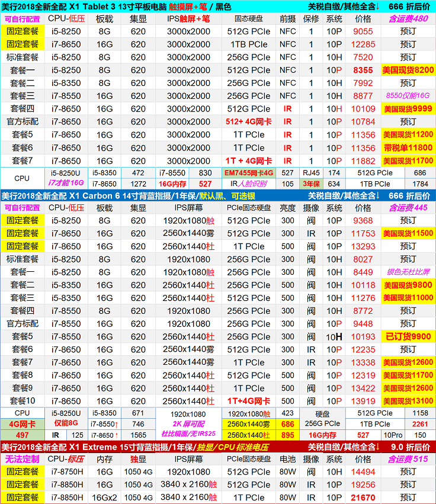Select the 已订货9900 highlighted note
Image resolution: width=436 pixels, height=504 pixels.
click(408, 336)
